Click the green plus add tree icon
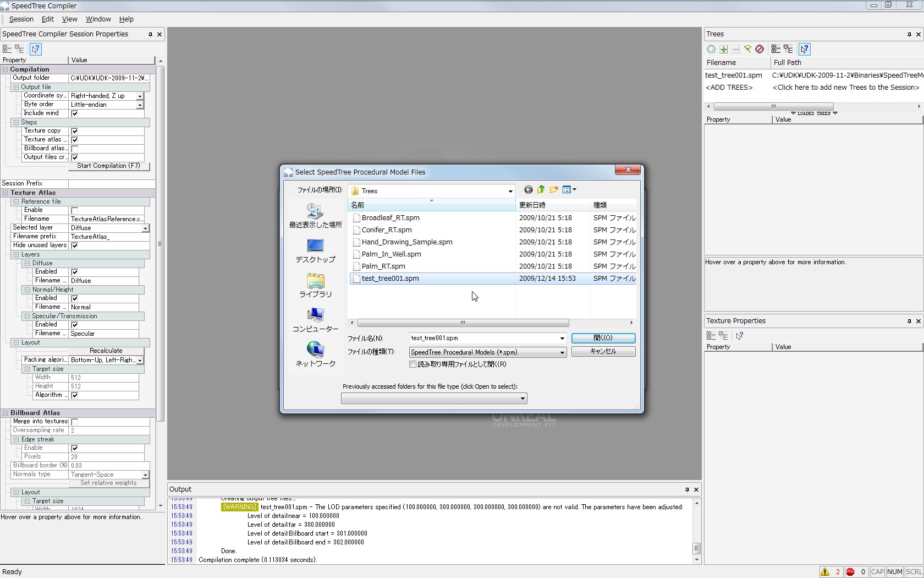This screenshot has width=924, height=578. click(724, 49)
